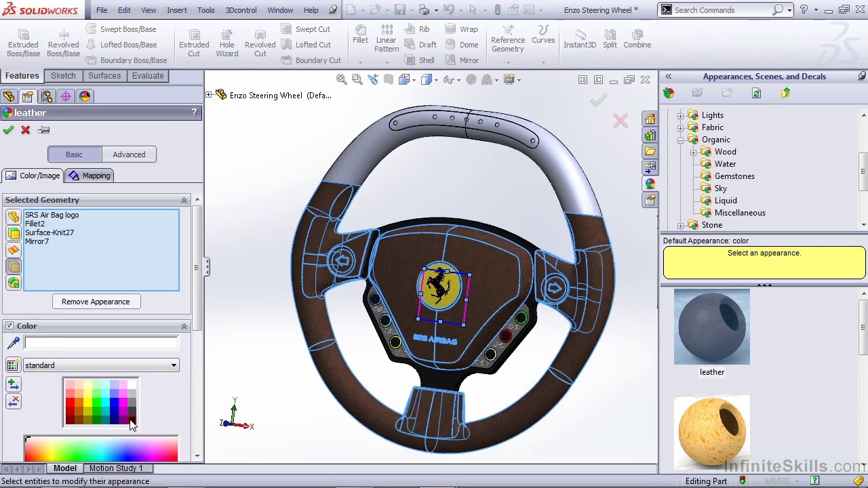The width and height of the screenshot is (868, 488).
Task: Click the Wrap feature tool
Action: pyautogui.click(x=462, y=29)
